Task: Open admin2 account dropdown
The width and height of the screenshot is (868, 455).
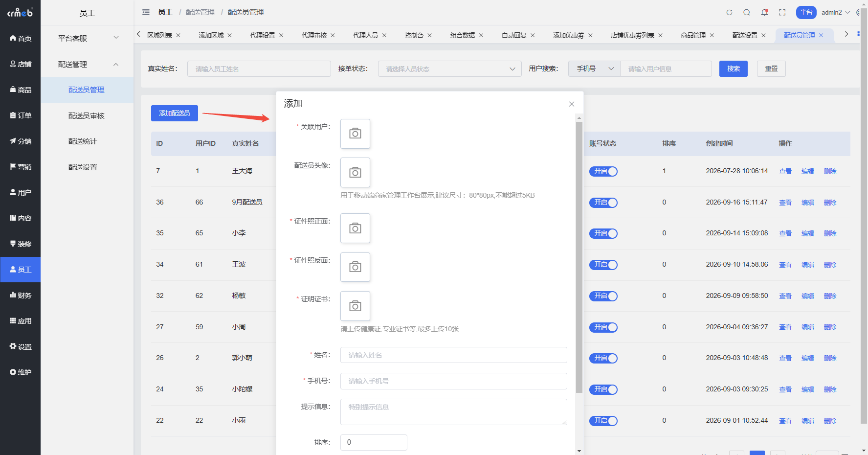Action: 836,12
